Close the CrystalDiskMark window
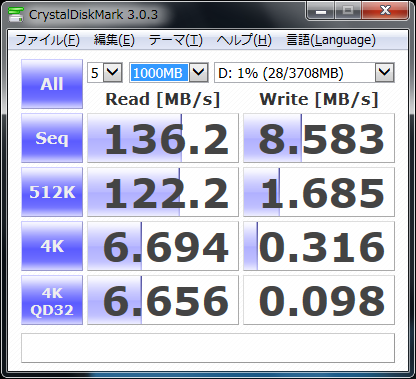 [x=385, y=11]
